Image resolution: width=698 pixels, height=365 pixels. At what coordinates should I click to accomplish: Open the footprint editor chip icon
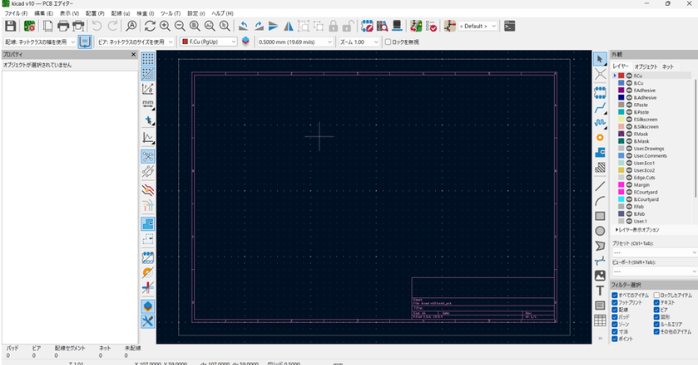point(367,26)
